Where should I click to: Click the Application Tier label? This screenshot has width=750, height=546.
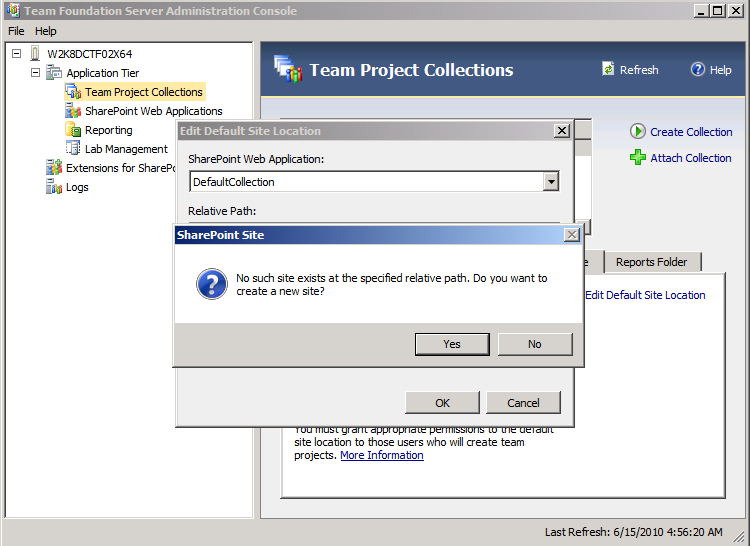(x=103, y=73)
